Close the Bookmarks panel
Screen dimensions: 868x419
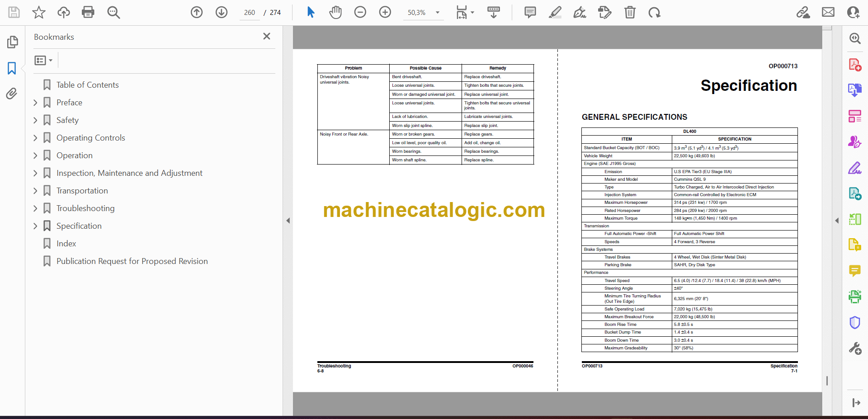pyautogui.click(x=267, y=37)
